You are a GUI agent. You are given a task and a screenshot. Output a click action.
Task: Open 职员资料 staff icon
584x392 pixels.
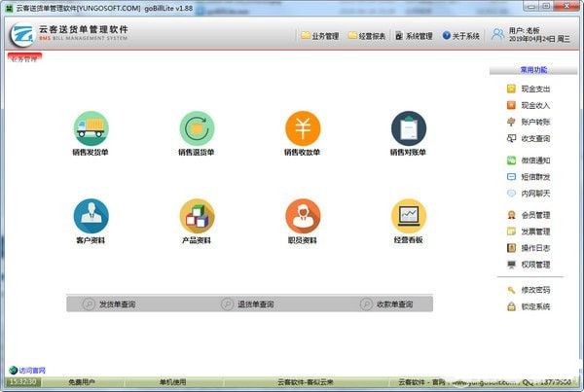click(303, 216)
